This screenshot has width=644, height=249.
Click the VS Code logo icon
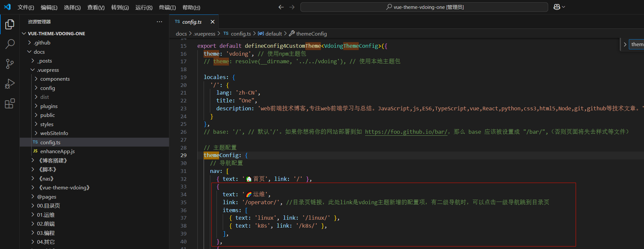pos(7,7)
